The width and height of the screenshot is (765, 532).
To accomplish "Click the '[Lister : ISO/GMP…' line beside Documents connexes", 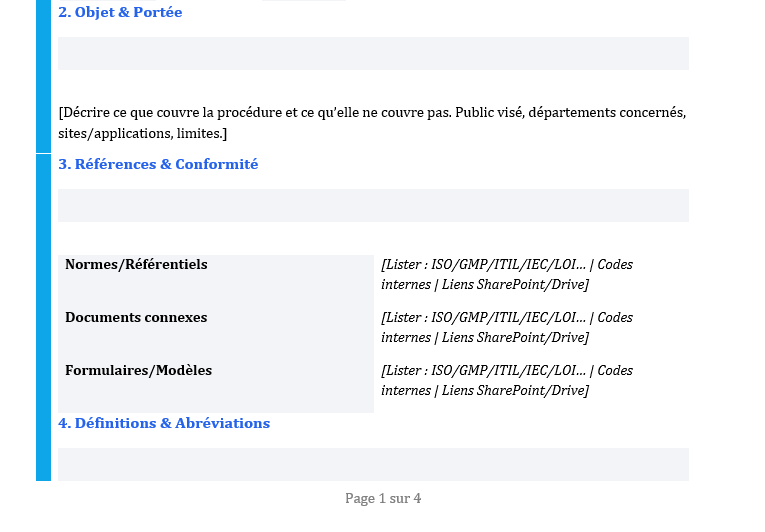I will (506, 318).
